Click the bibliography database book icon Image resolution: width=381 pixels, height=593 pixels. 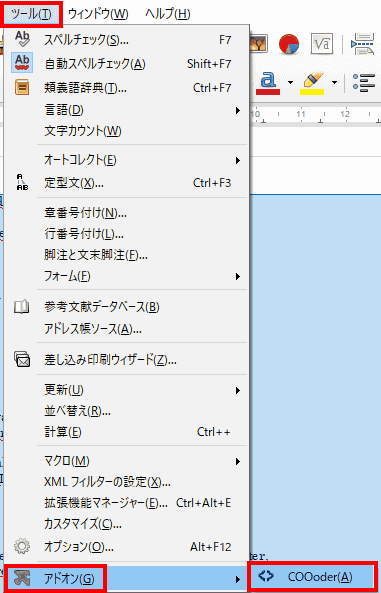click(22, 307)
